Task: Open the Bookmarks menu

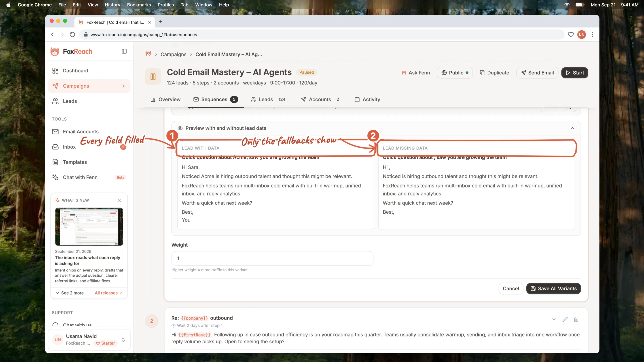Action: pos(139,5)
